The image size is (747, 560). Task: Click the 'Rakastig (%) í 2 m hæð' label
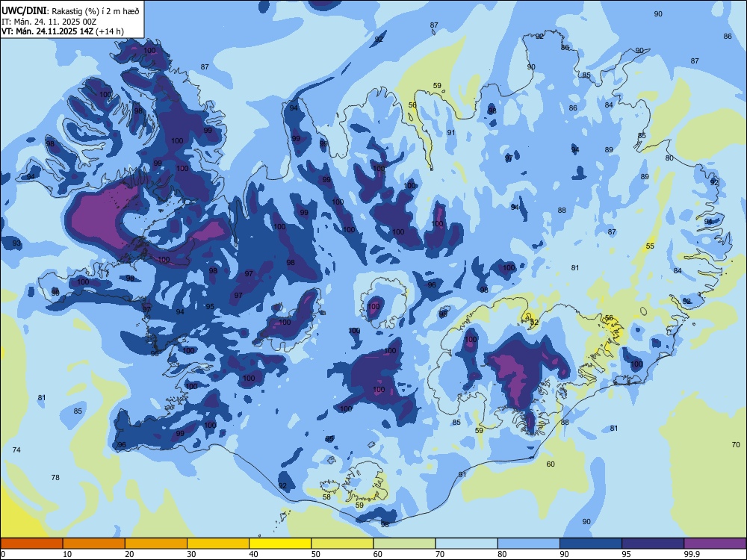tap(96, 11)
